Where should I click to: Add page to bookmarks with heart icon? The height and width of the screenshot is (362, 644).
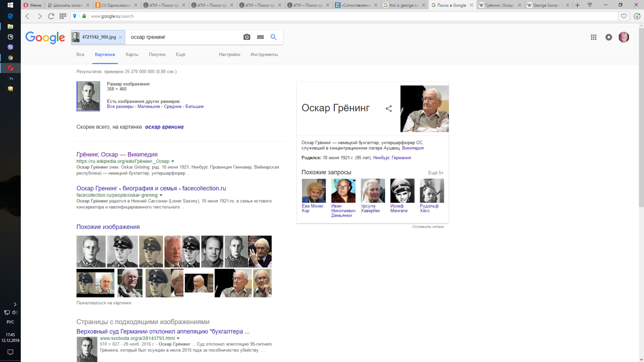tap(623, 16)
